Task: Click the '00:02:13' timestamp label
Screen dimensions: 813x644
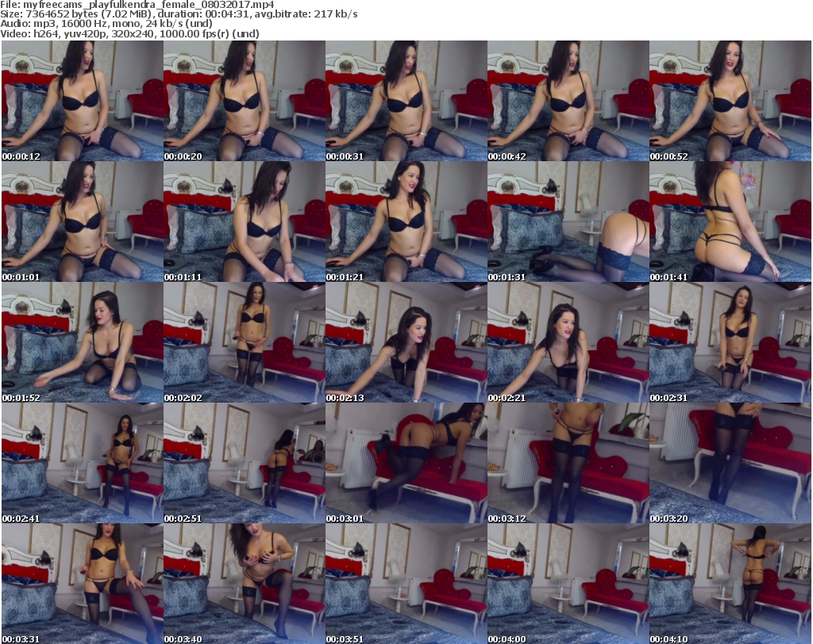Action: pyautogui.click(x=345, y=398)
